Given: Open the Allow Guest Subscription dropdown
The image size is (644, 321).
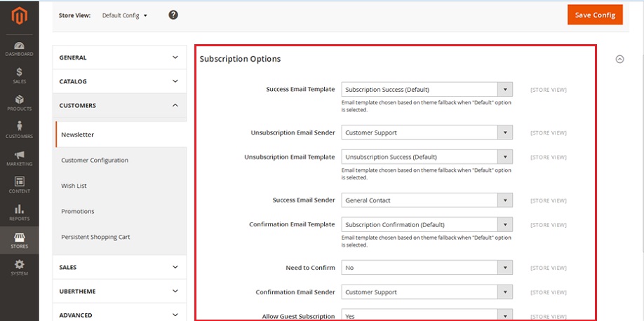Looking at the screenshot, I should 427,315.
